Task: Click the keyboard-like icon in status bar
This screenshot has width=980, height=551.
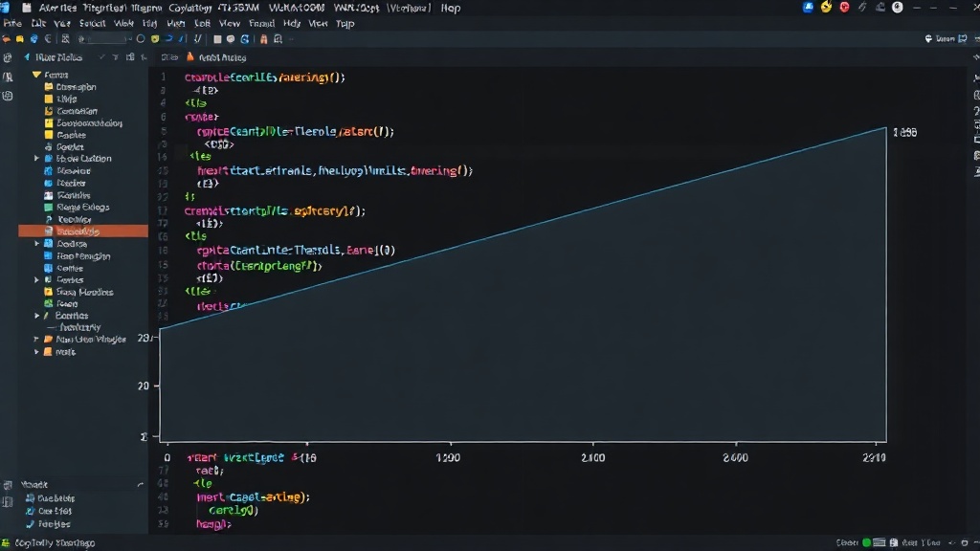Action: pyautogui.click(x=880, y=543)
